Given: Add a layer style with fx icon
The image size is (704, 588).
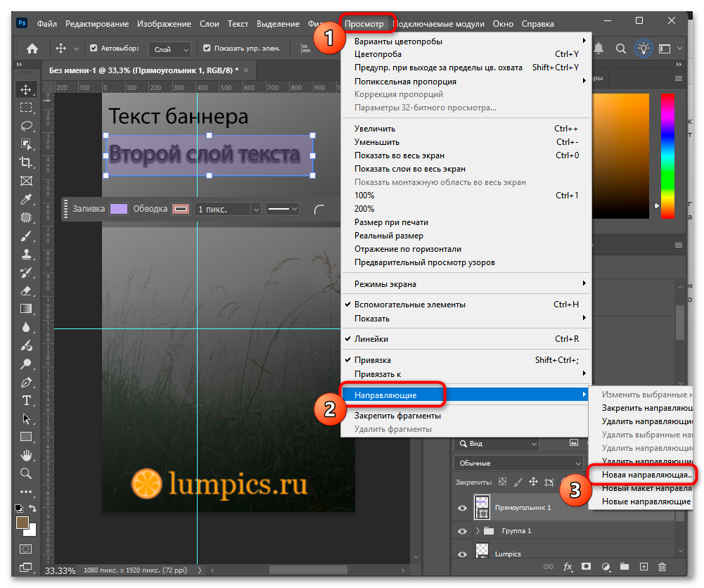Looking at the screenshot, I should pos(568,567).
